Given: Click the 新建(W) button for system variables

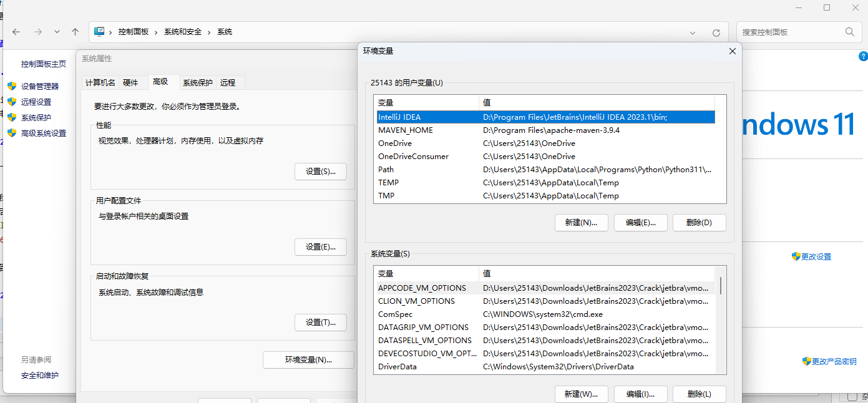Looking at the screenshot, I should pyautogui.click(x=581, y=394).
